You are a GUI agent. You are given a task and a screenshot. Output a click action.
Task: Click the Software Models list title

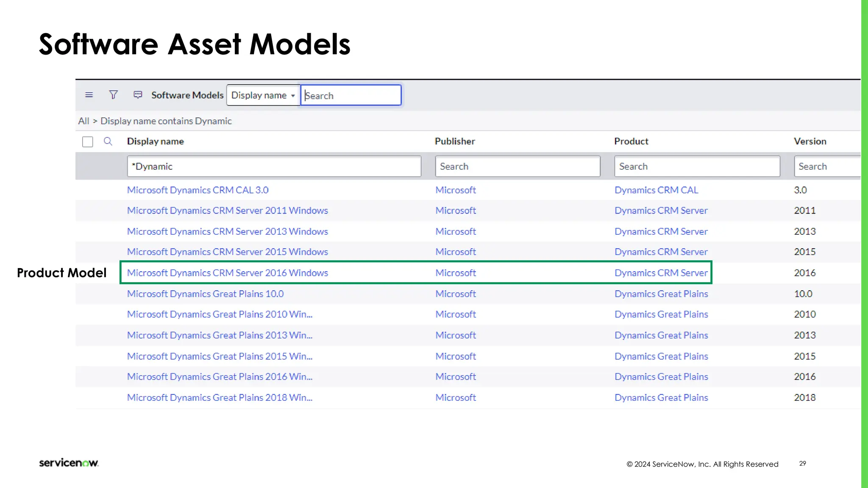click(187, 95)
